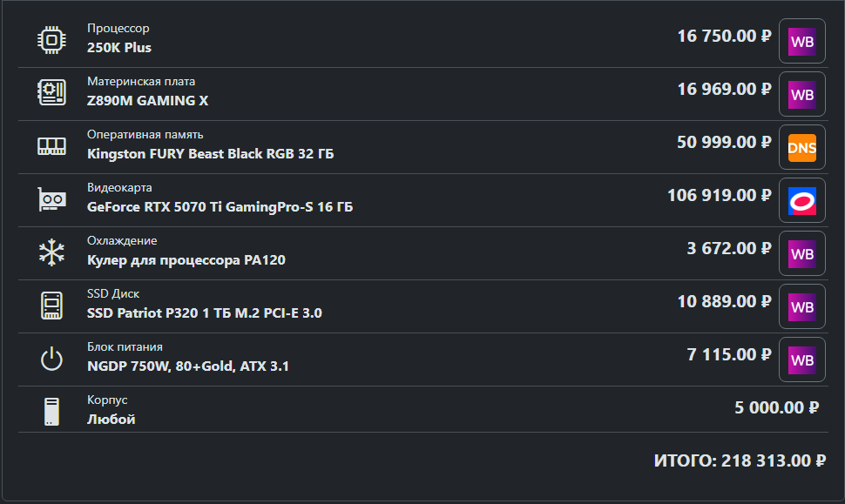The width and height of the screenshot is (845, 504).
Task: Click the computer case icon
Action: coord(51,412)
